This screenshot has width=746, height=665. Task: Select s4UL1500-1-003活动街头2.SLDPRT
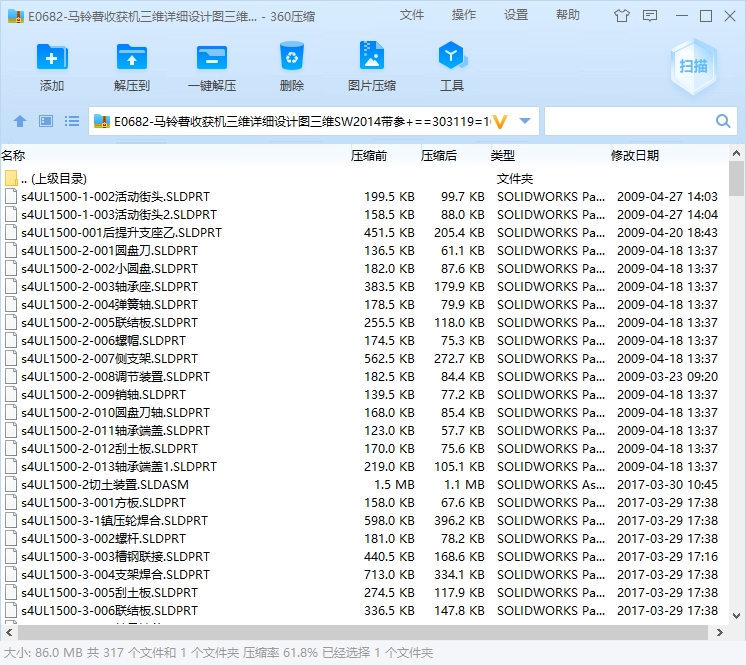pos(364,215)
